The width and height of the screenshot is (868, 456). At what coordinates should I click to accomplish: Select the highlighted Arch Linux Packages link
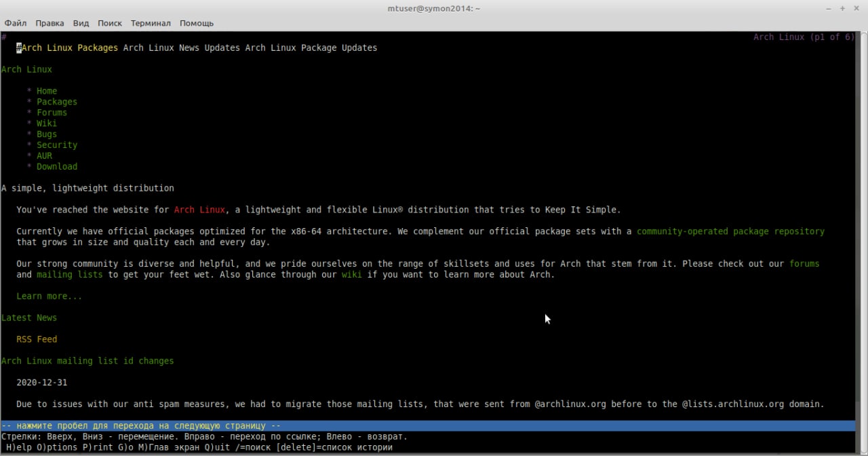70,48
